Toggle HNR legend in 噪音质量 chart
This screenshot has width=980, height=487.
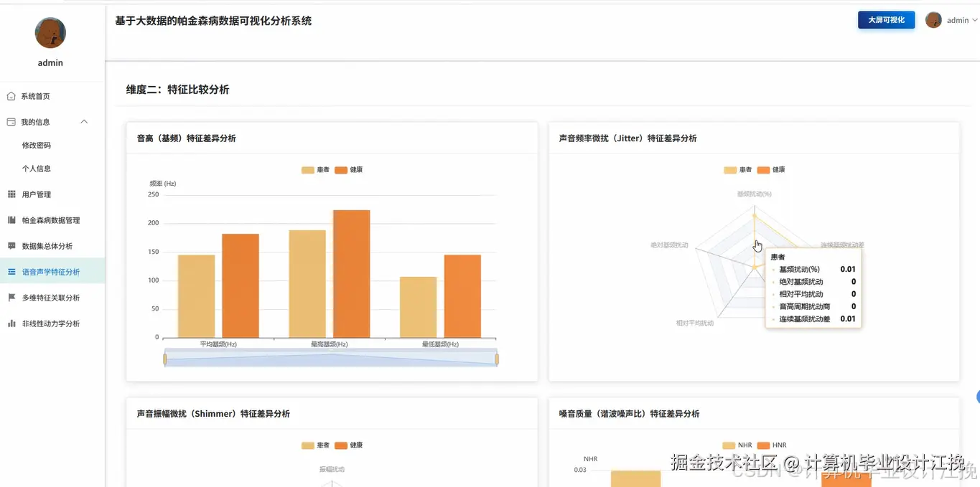point(772,445)
